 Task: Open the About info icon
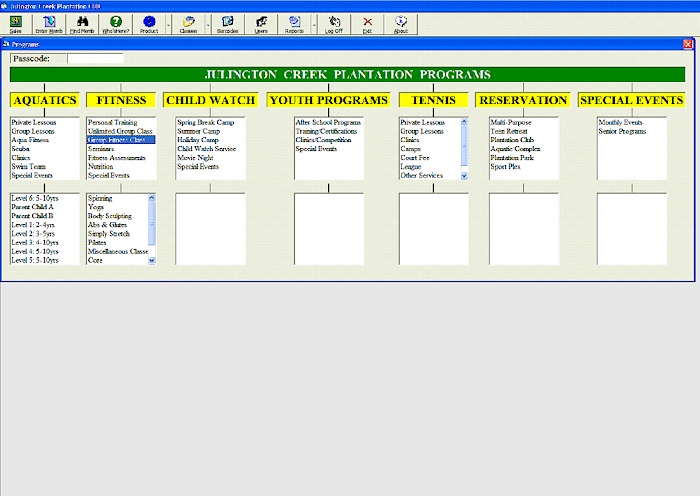(401, 24)
